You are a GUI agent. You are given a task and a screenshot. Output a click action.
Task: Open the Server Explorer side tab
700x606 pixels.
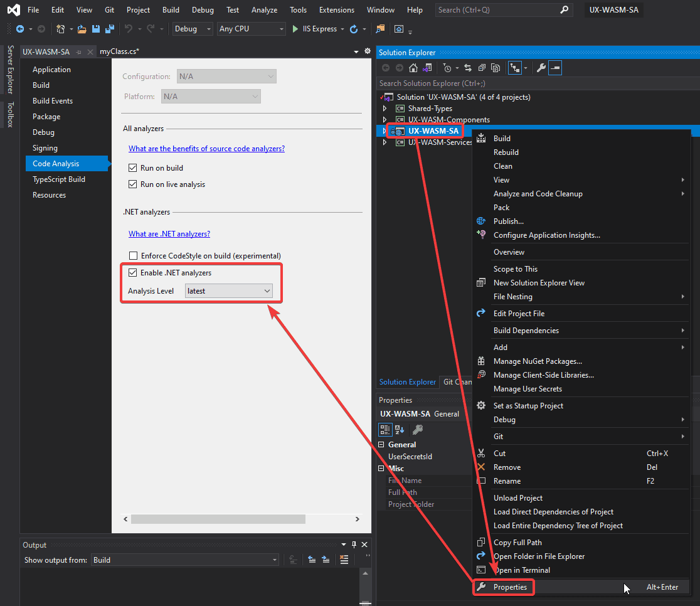click(10, 69)
